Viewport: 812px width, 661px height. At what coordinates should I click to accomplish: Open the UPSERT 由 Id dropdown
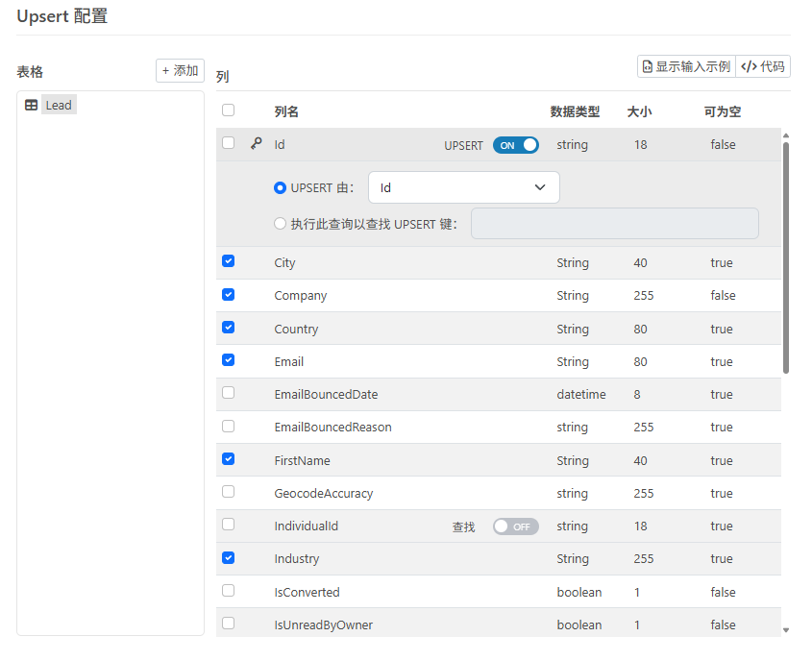click(x=463, y=187)
